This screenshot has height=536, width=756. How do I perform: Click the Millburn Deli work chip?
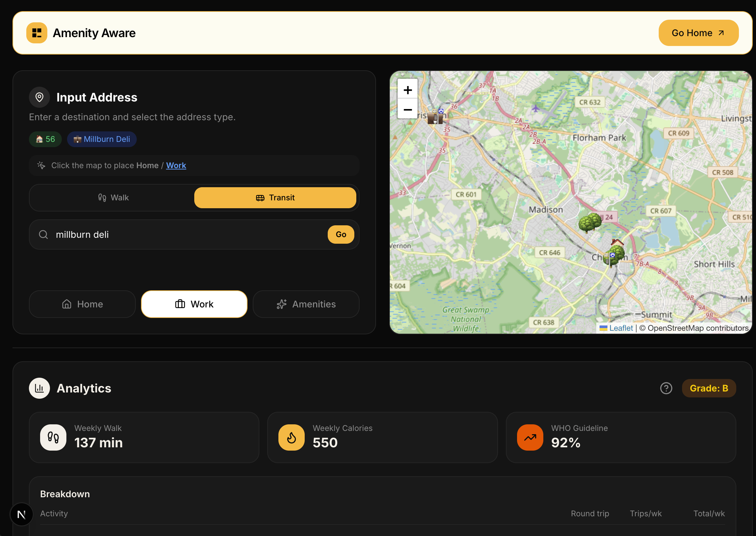click(102, 139)
